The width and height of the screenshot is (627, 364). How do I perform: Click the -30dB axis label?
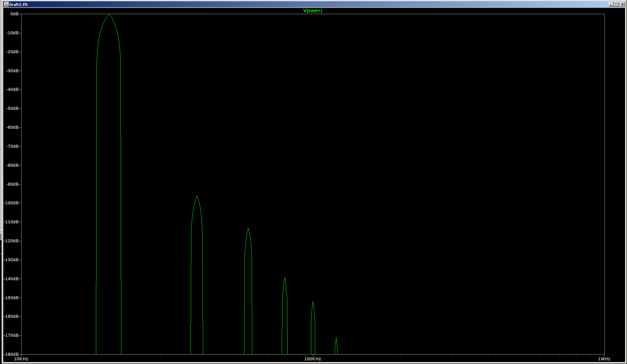tap(12, 71)
